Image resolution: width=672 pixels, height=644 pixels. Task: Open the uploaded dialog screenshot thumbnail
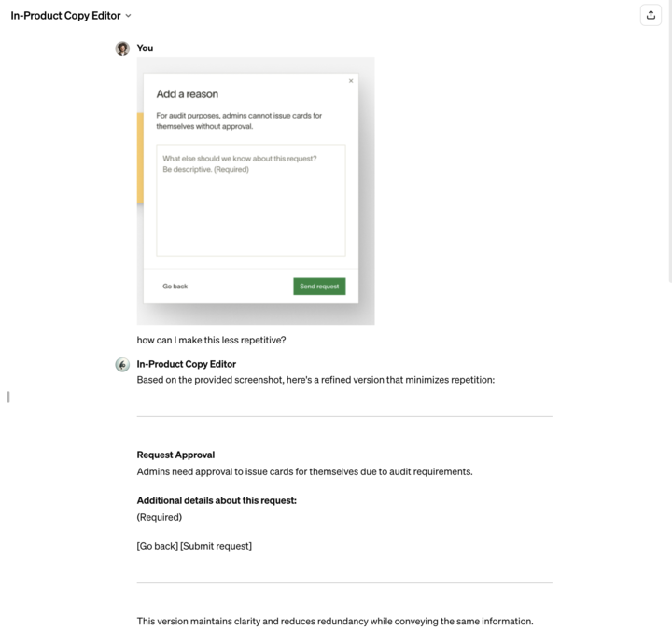[x=256, y=190]
